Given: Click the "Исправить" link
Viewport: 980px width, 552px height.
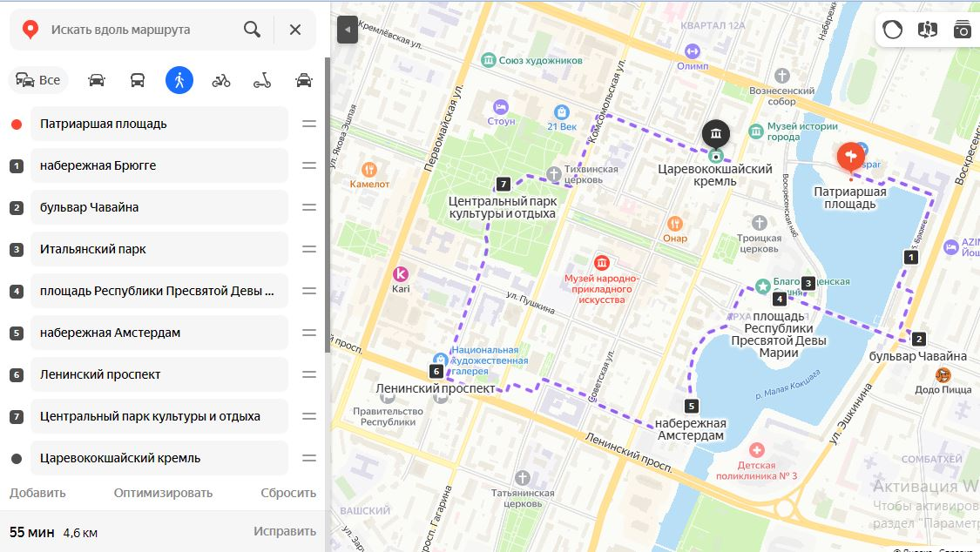Looking at the screenshot, I should 284,531.
